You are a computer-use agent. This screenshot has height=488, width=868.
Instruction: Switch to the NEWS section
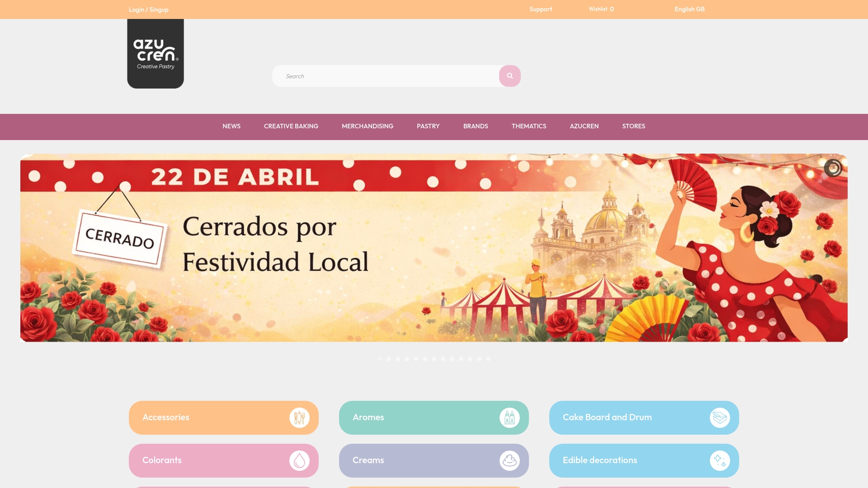tap(231, 127)
